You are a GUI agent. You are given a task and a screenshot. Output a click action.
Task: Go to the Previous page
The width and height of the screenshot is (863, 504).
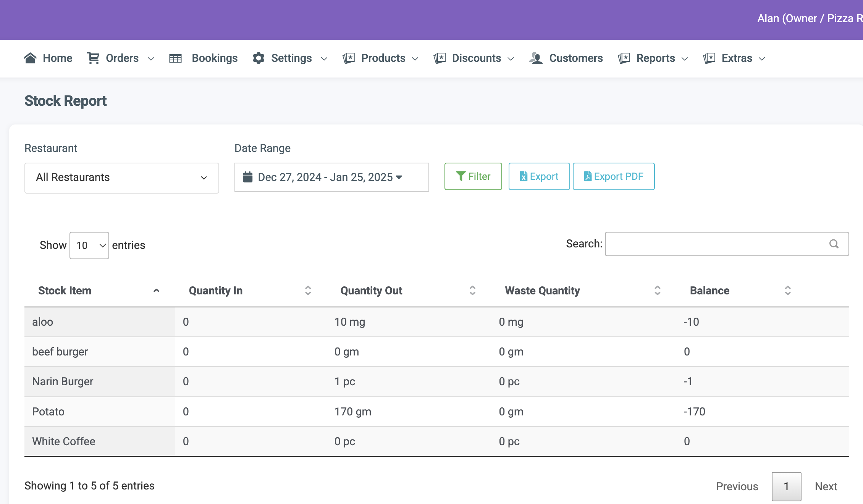click(x=737, y=486)
